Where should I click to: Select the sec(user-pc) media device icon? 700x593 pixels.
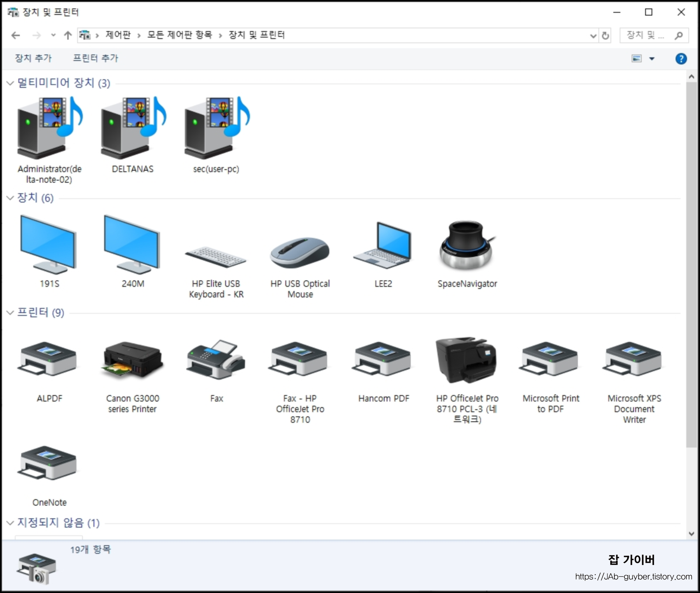217,128
